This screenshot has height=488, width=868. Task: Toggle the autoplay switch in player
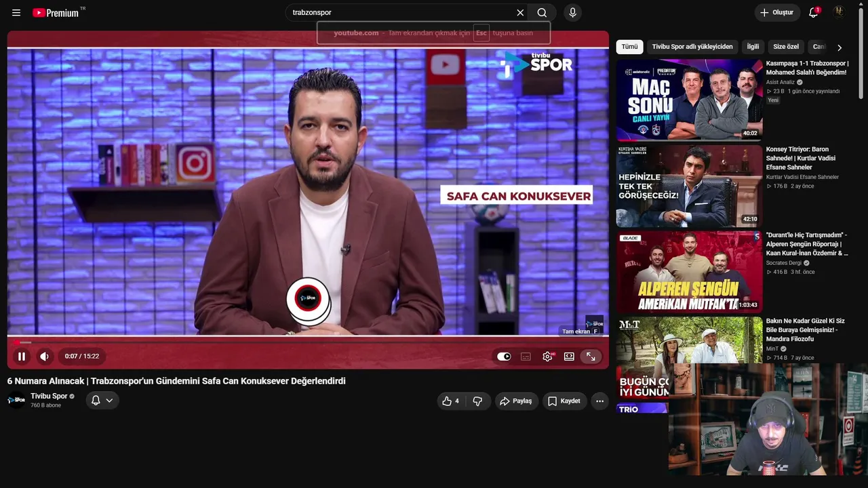click(504, 357)
